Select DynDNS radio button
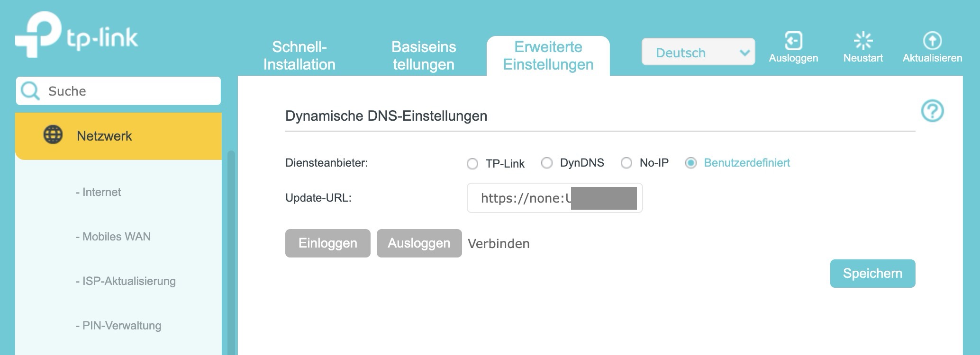This screenshot has width=980, height=355. tap(547, 163)
